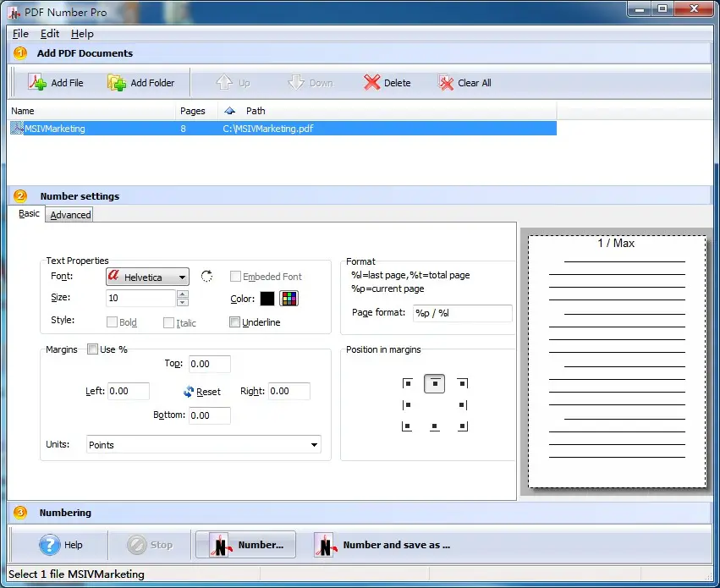Select top-center margin position
Screen dimensions: 720x588
coord(434,383)
